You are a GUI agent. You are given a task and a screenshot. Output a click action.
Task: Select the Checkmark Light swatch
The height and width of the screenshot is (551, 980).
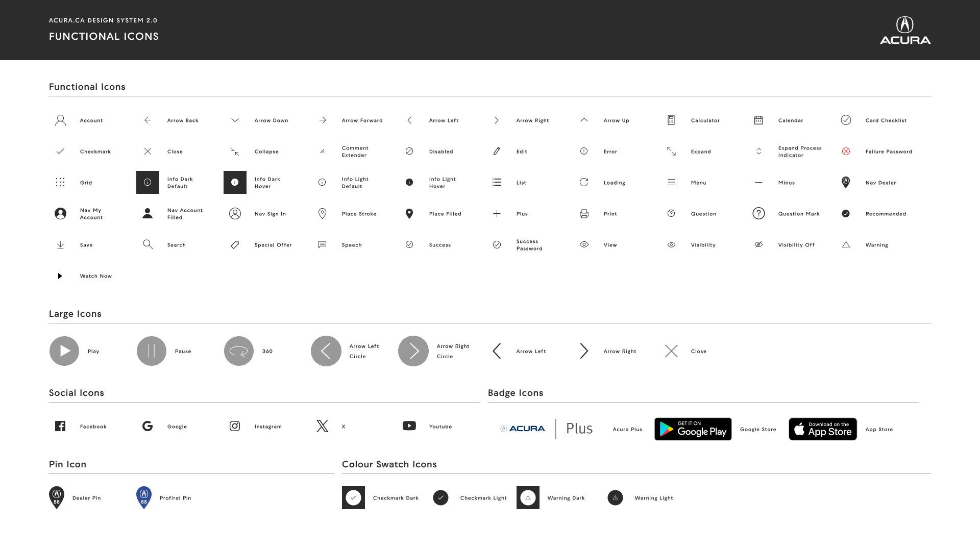pos(440,497)
